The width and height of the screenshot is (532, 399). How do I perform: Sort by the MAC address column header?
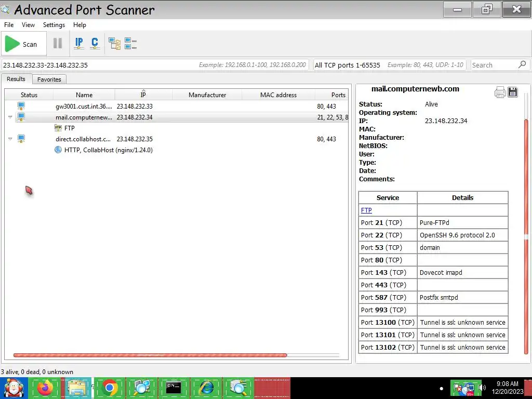tap(278, 95)
